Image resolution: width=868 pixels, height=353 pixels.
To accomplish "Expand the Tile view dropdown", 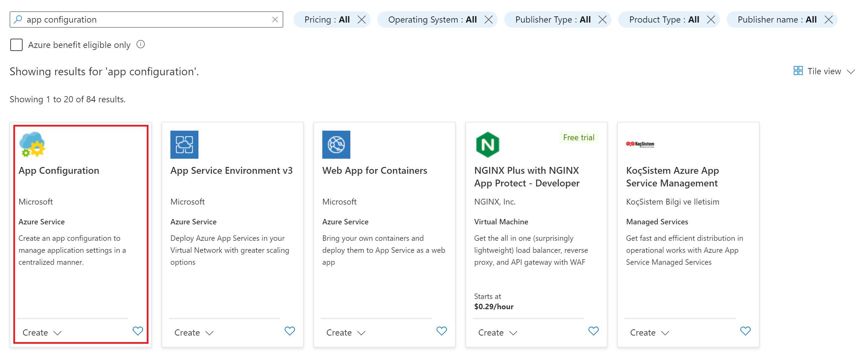I will tap(852, 71).
